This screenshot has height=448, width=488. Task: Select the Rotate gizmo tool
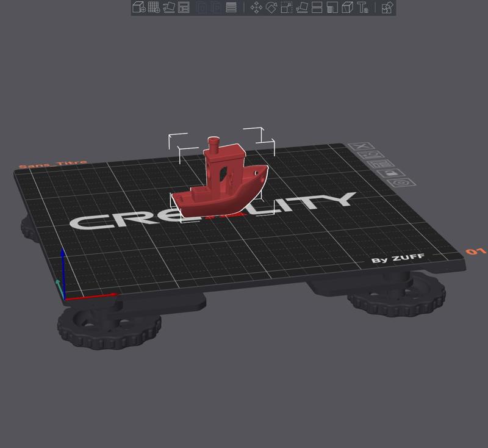(271, 7)
